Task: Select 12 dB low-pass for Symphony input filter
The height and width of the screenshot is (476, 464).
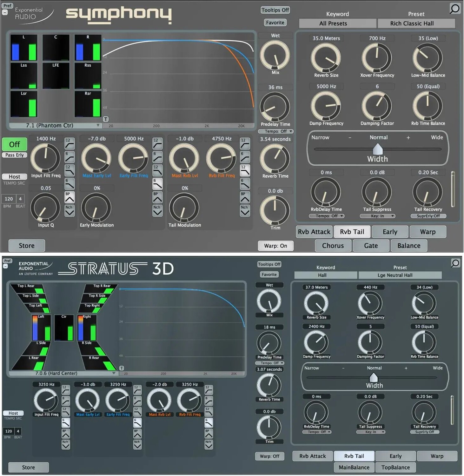Action: 69,170
